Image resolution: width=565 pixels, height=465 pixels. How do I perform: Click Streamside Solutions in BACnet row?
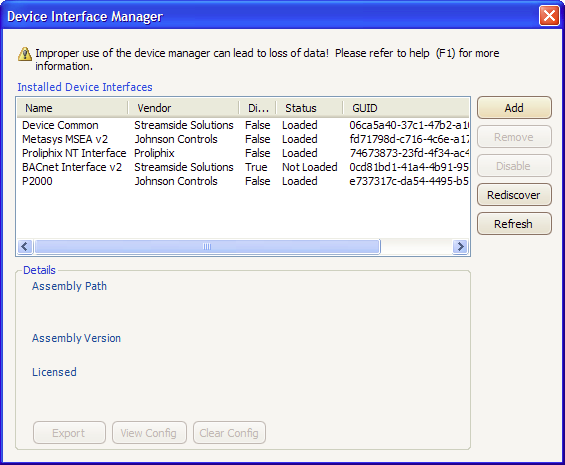point(184,167)
